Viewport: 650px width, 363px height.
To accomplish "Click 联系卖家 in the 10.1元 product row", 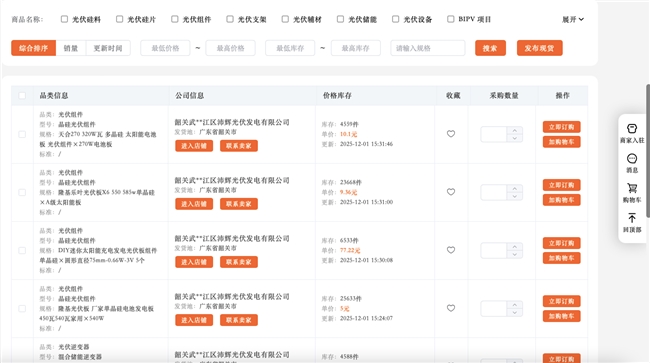I will point(239,146).
